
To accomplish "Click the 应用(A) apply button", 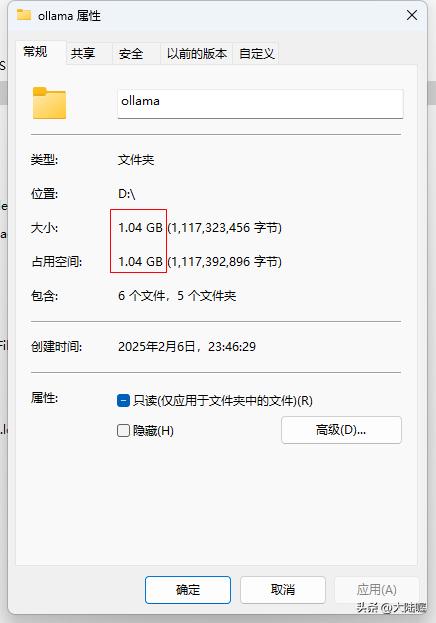I will [376, 590].
